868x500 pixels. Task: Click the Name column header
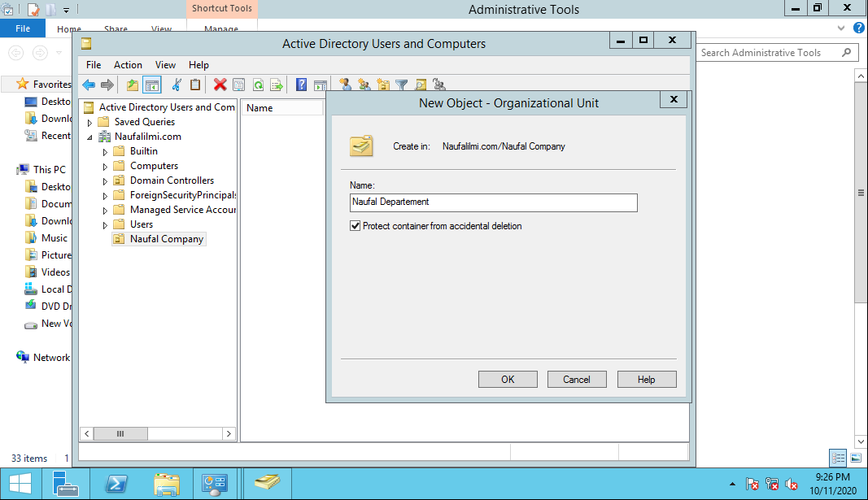pos(281,108)
